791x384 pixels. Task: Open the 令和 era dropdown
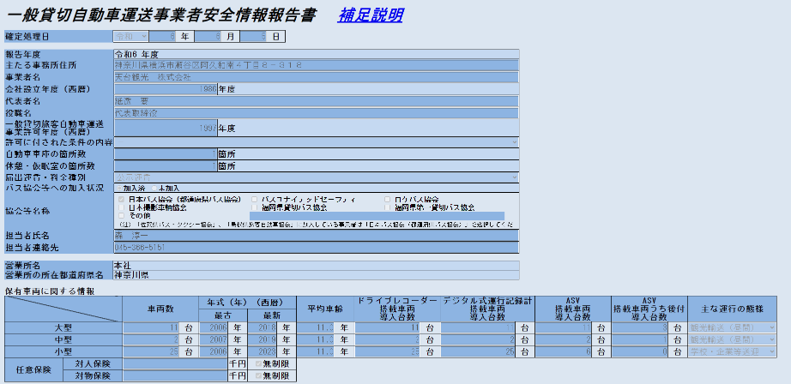pyautogui.click(x=131, y=36)
